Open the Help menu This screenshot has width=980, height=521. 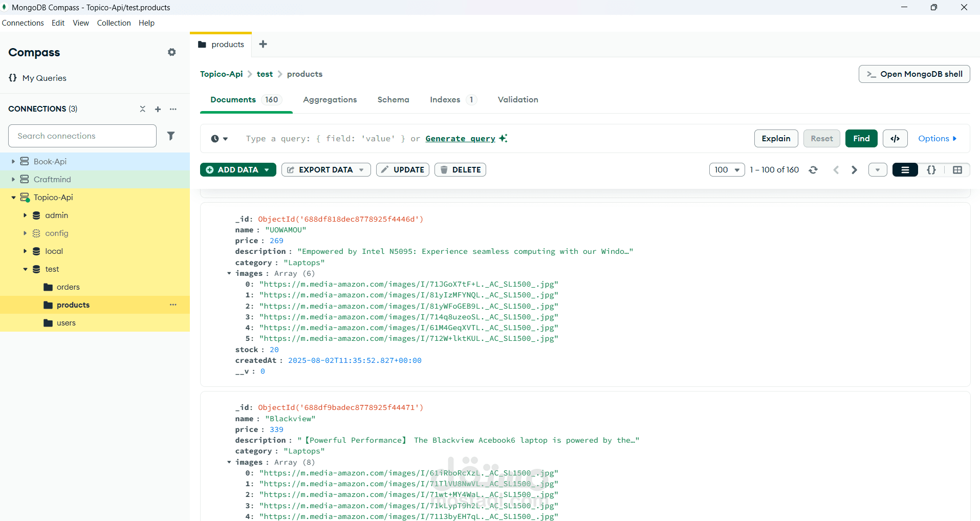point(146,23)
